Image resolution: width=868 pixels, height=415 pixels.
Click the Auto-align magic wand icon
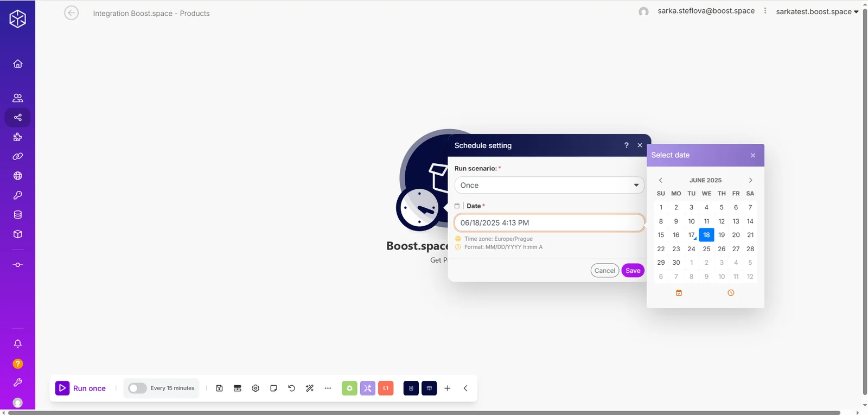(x=310, y=388)
